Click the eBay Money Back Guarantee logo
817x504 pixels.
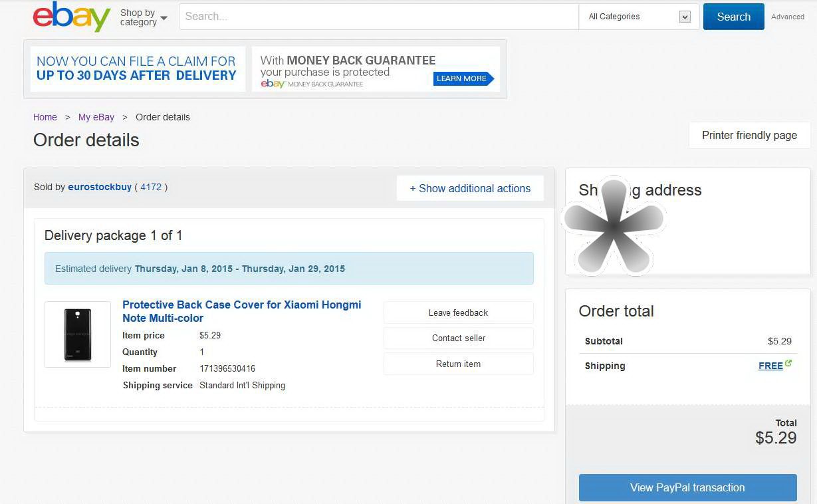[x=312, y=84]
